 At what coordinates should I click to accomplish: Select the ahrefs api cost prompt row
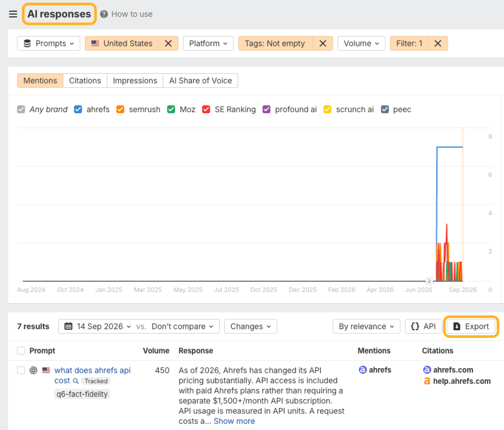21,370
